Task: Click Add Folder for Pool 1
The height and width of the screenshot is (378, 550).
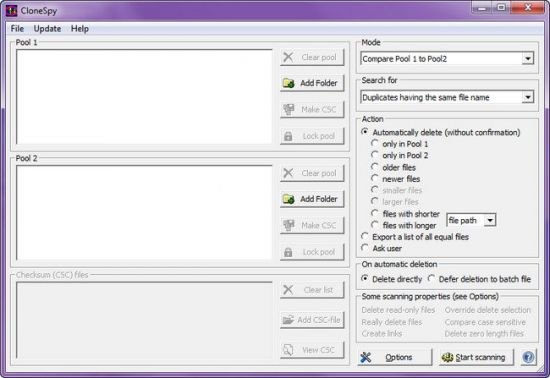Action: click(x=312, y=83)
